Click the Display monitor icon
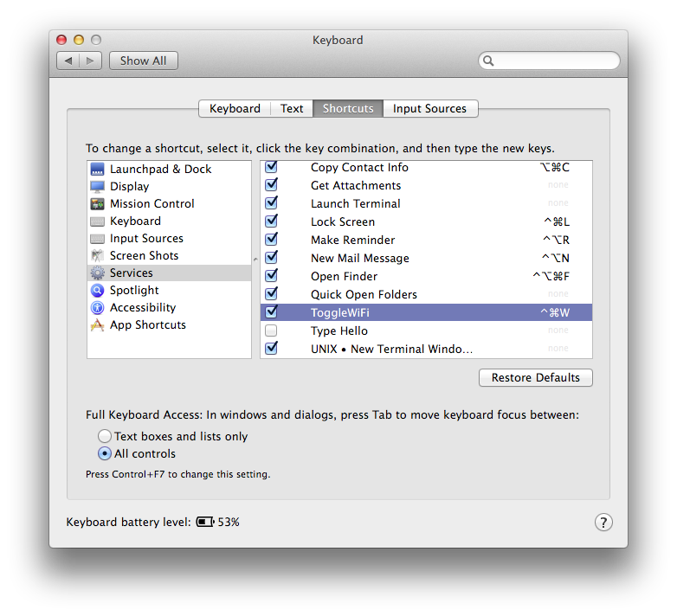The width and height of the screenshot is (677, 616). (98, 186)
